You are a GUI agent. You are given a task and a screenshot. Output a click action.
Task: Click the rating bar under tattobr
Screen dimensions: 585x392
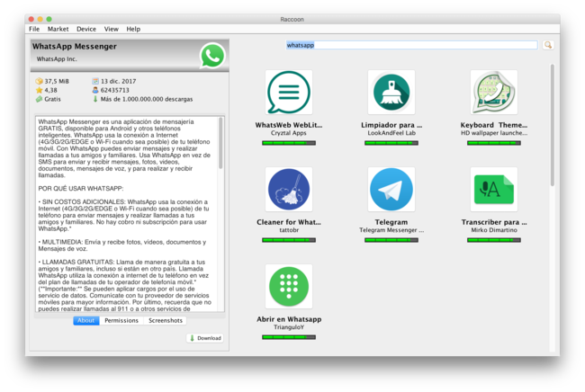289,240
